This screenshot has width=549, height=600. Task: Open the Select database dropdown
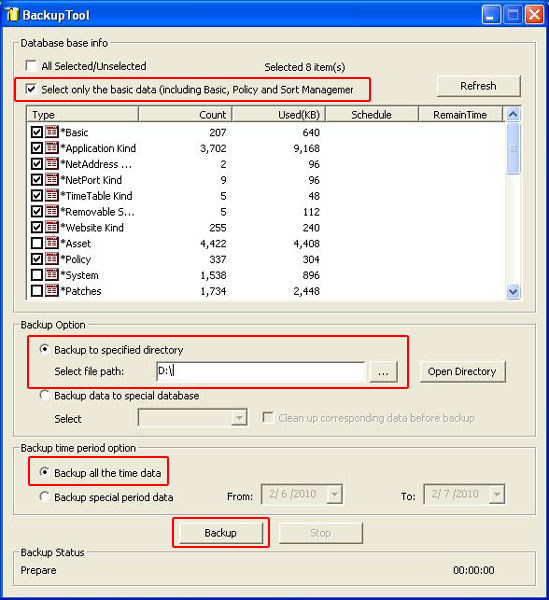pyautogui.click(x=239, y=417)
